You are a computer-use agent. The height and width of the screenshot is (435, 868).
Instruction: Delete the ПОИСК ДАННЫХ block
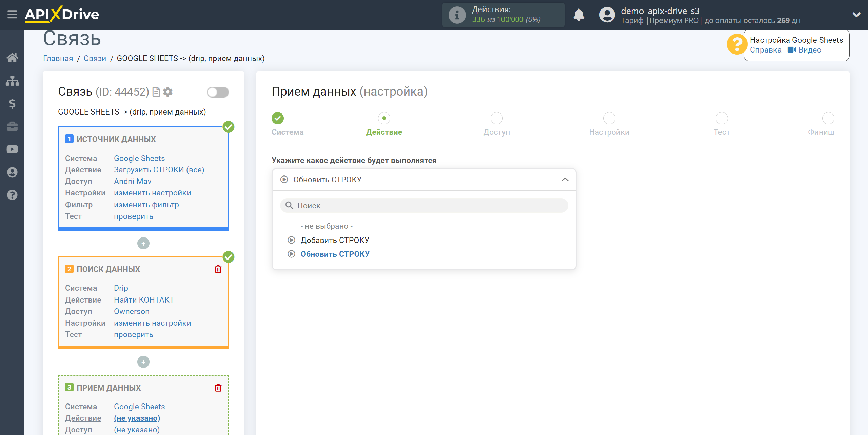(218, 269)
